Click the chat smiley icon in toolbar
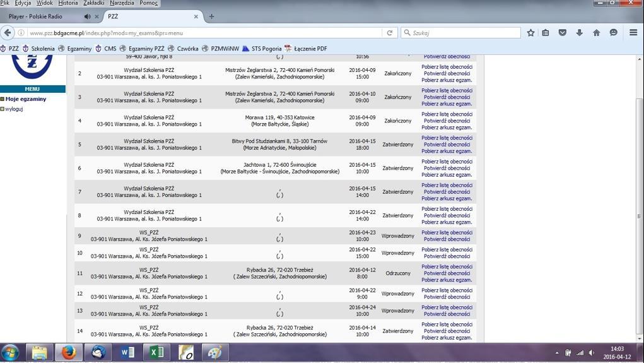 click(x=613, y=32)
